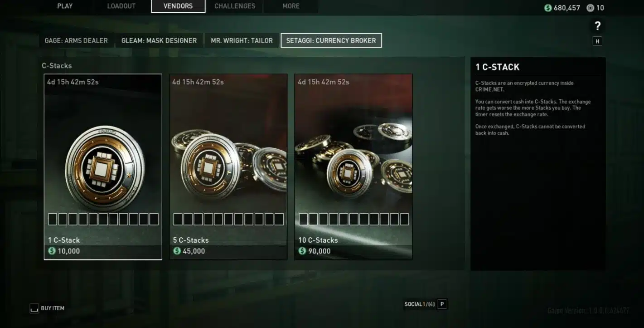The image size is (644, 328).
Task: Select Mr. Wright: Tailor vendor
Action: coord(242,40)
